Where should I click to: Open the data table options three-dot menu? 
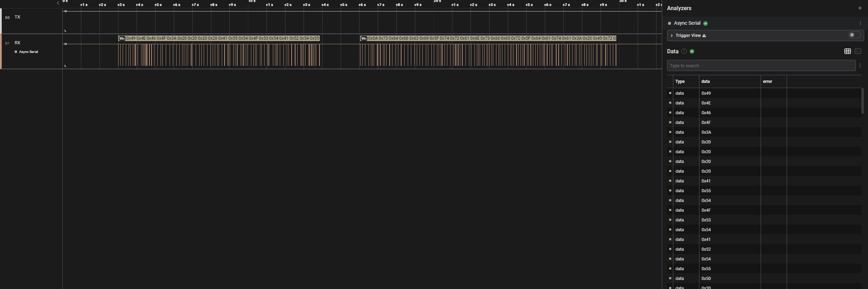tap(860, 65)
